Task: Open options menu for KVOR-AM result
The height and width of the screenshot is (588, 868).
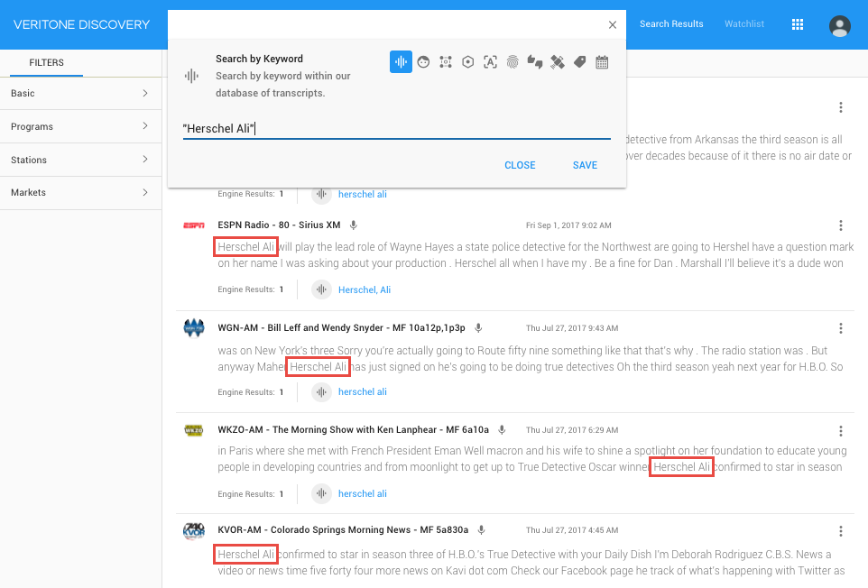Action: [x=840, y=531]
